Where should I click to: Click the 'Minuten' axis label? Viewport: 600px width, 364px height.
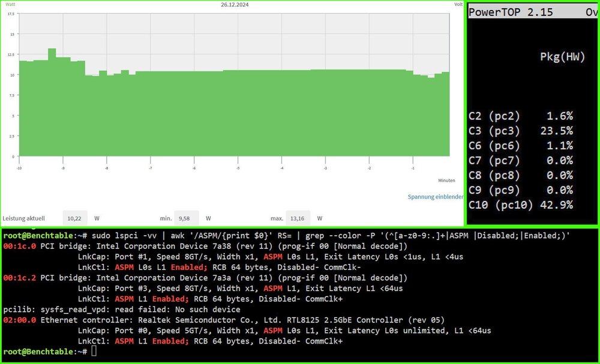tap(446, 181)
